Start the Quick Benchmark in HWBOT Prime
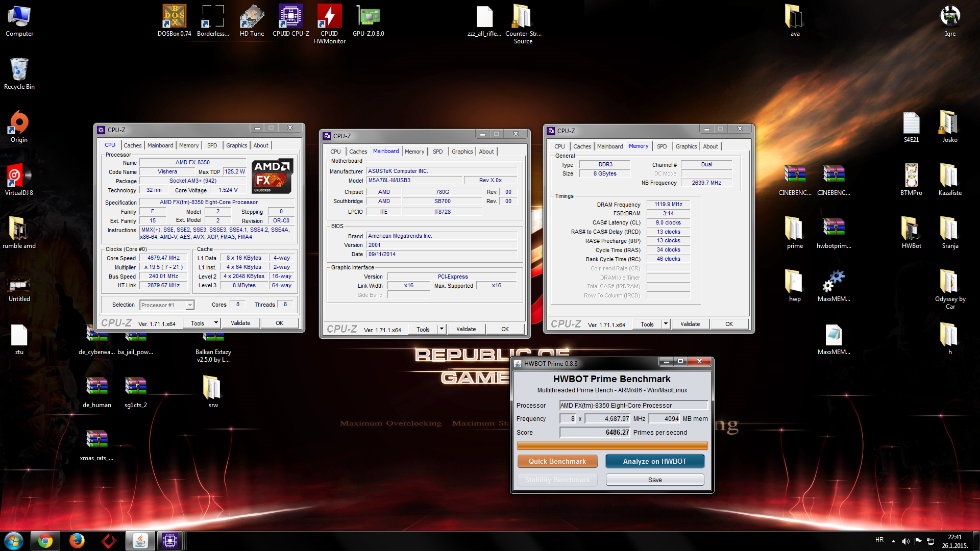This screenshot has height=551, width=980. [x=557, y=461]
